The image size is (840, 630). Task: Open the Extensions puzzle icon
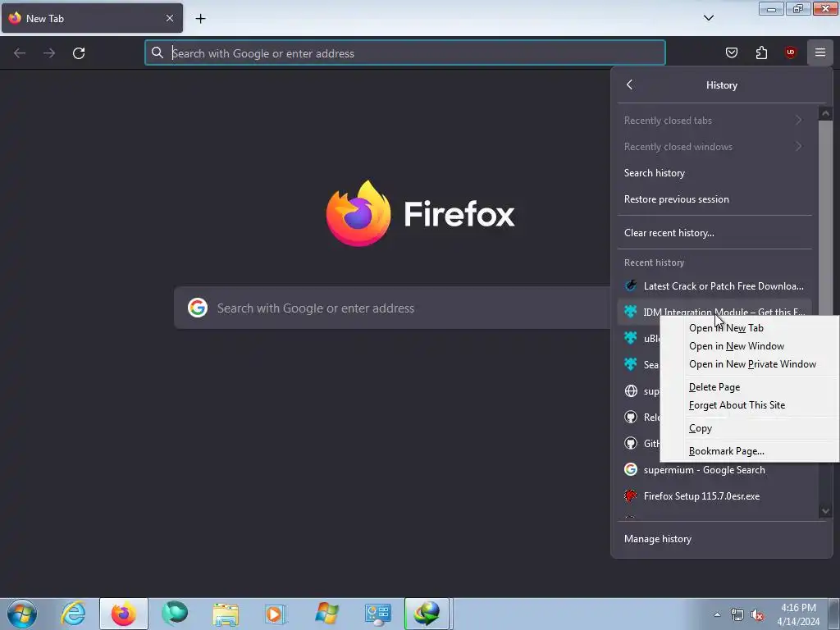tap(761, 52)
